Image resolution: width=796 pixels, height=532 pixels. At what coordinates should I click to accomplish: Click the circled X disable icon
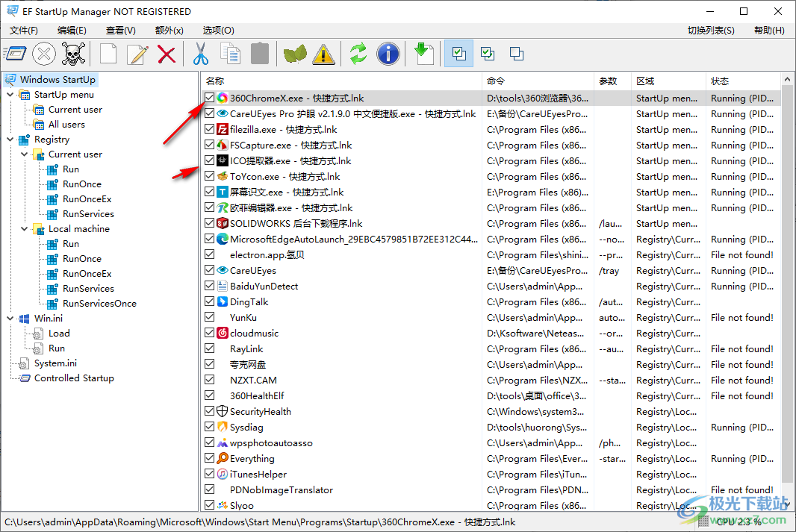(x=44, y=54)
